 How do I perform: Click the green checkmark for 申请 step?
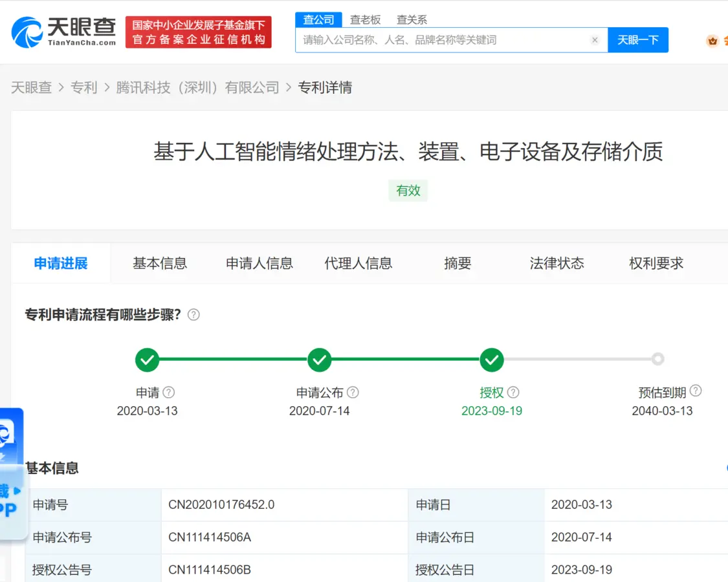tap(147, 360)
